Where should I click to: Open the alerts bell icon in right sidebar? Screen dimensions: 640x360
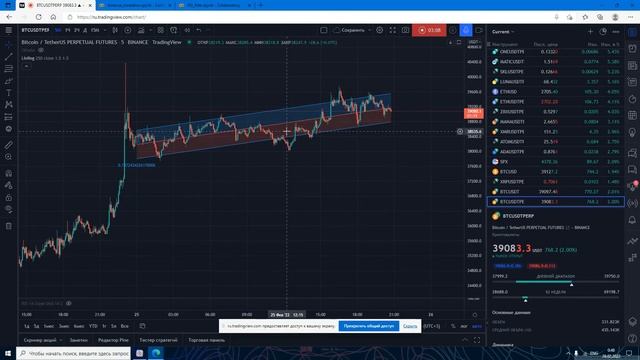(x=632, y=220)
